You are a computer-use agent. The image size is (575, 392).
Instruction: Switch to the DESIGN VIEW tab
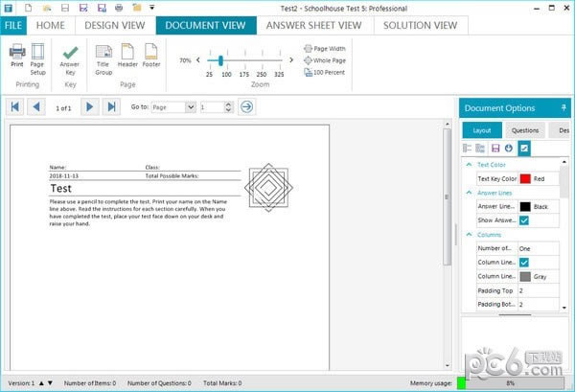point(114,26)
